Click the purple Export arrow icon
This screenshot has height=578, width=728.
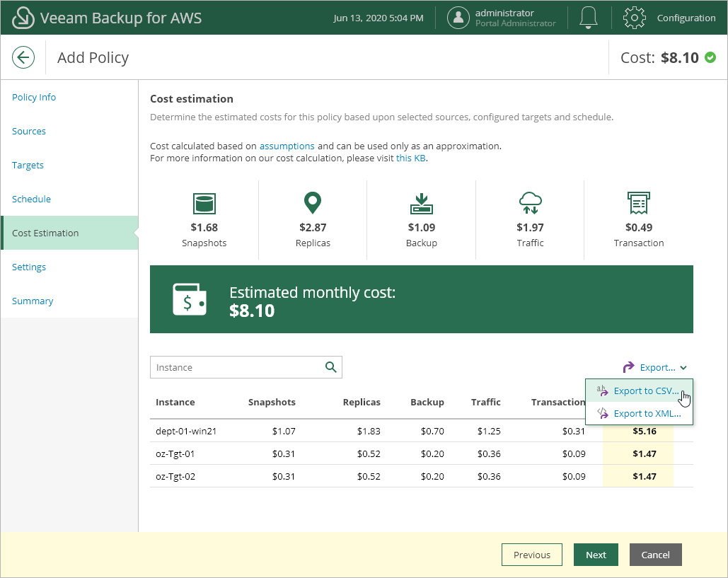[x=628, y=367]
